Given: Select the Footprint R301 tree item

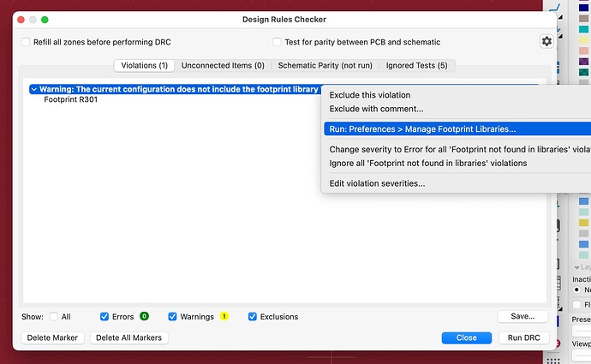Looking at the screenshot, I should tap(76, 100).
